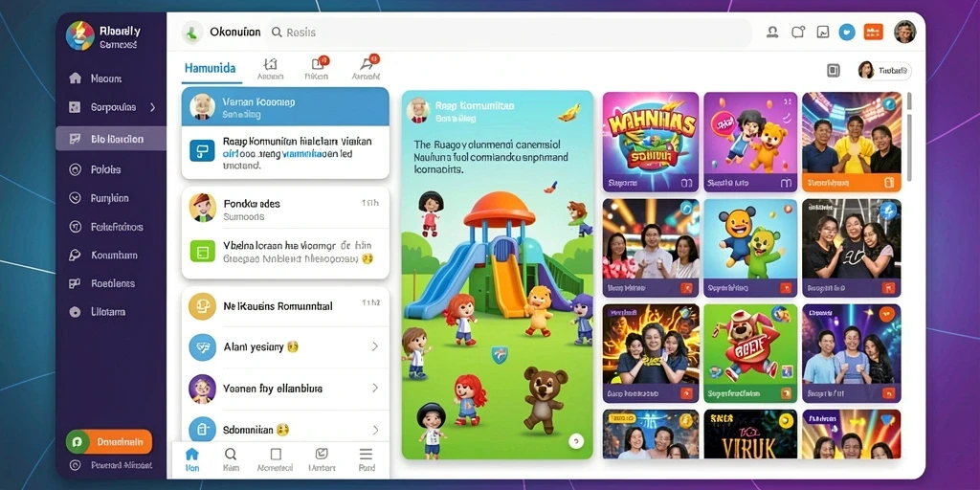Open the top-right group photo thumbnail with yellow shirt
The image size is (980, 490).
[851, 142]
